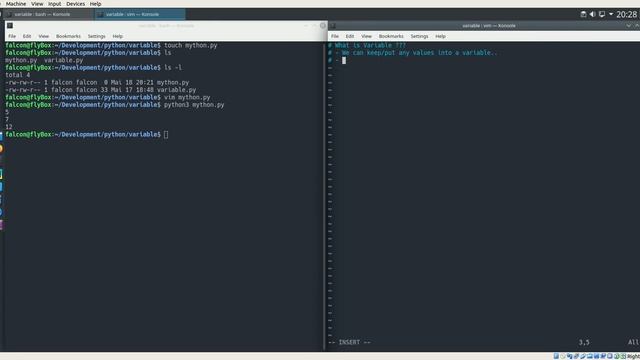
Task: Click the vim window title-bar down chevron
Action: tap(629, 26)
